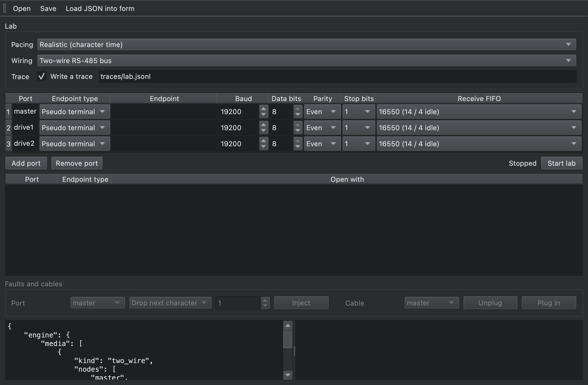Increase baud for drive2 port
Screen dimensions: 588x385
[x=264, y=141]
